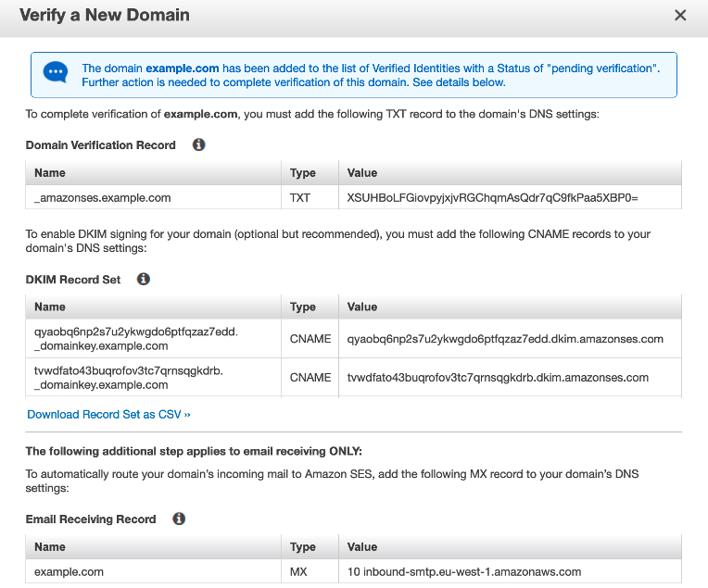This screenshot has height=588, width=708.
Task: Click bold example.com in the blue banner
Action: [182, 69]
